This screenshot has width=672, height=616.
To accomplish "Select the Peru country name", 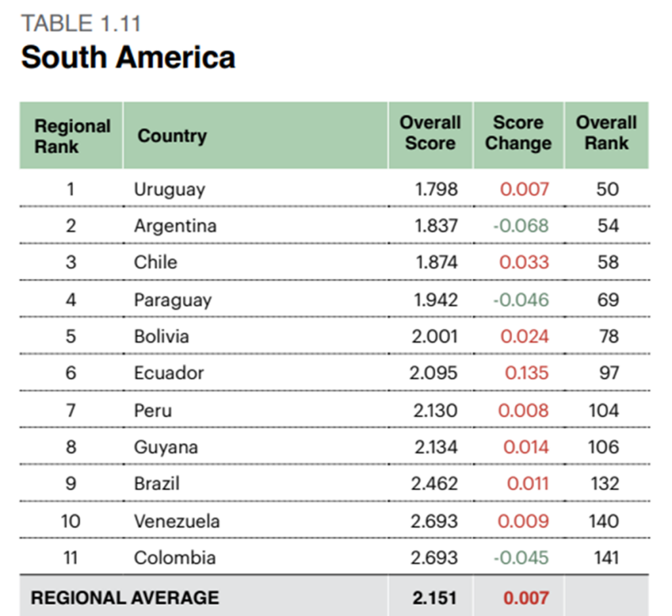I will pos(152,411).
